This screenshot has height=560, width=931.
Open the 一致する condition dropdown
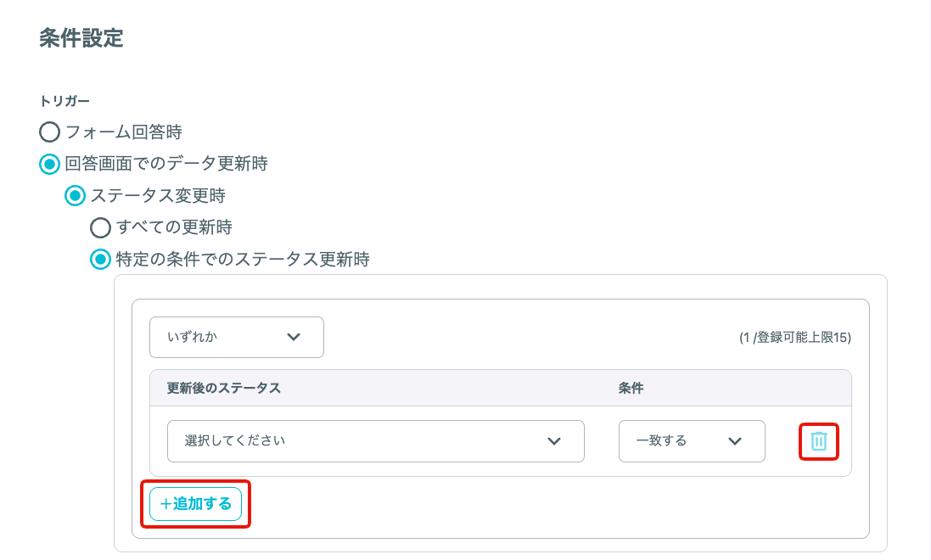pos(692,441)
